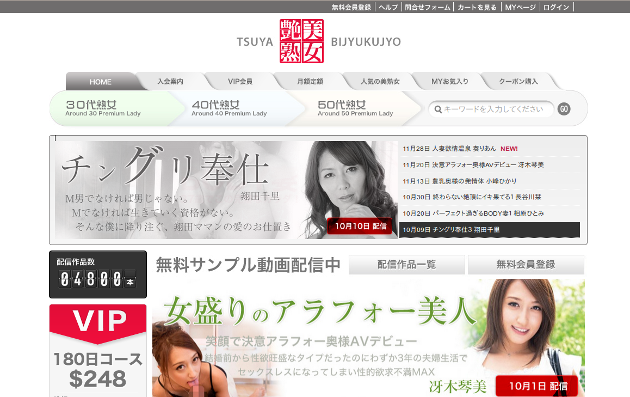
Task: Click the 無料サンプル動画配信中 heading
Action: 248,265
